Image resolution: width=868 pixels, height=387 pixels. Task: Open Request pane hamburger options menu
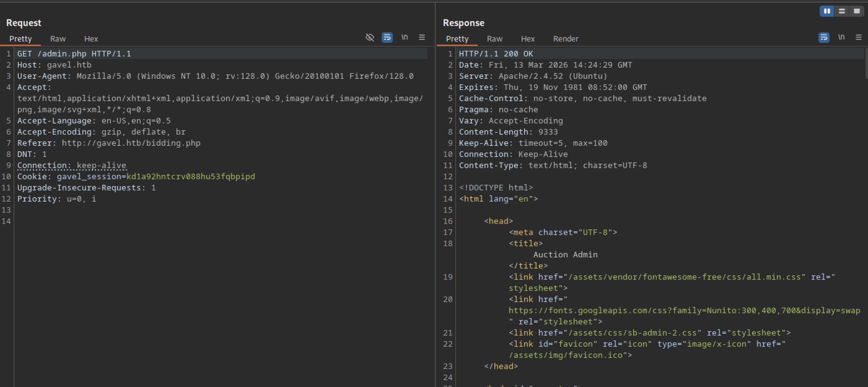coord(422,37)
